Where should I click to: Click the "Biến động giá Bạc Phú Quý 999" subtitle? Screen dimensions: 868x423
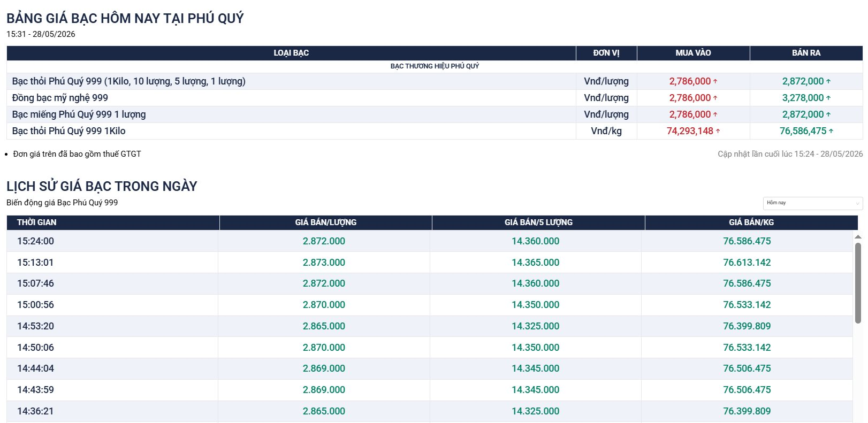pyautogui.click(x=62, y=203)
